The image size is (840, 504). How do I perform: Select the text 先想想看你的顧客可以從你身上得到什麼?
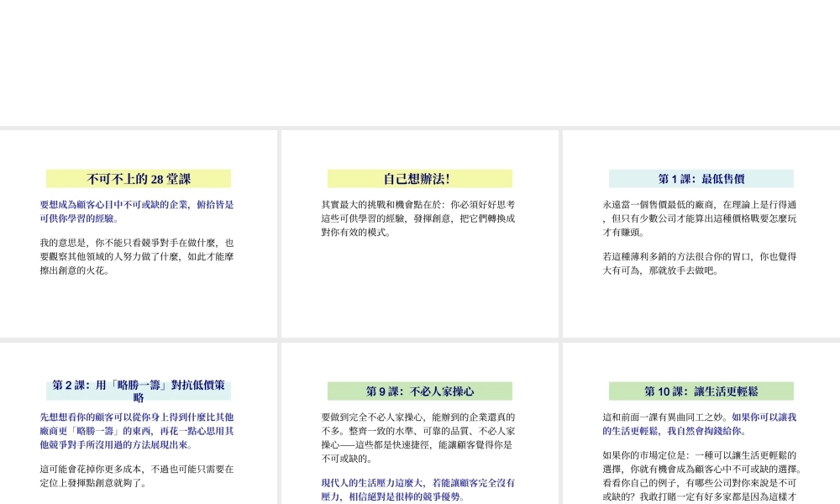(x=138, y=430)
